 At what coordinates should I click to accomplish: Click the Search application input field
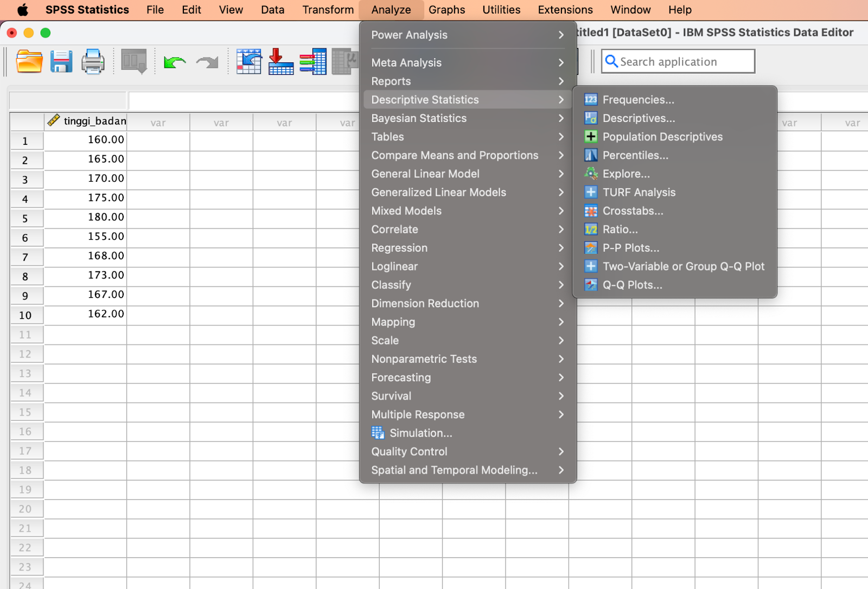point(678,61)
